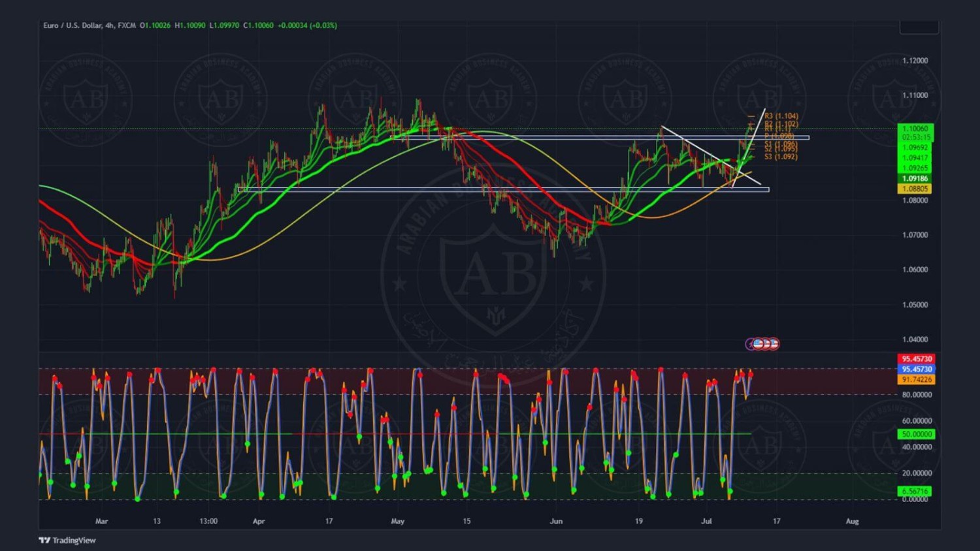Select the low value L1.09970
The image size is (980, 551).
coord(224,25)
